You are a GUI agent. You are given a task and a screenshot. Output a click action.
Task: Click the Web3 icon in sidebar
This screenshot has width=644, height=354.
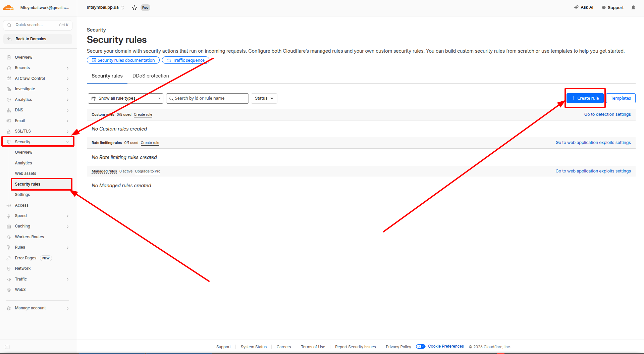(9, 290)
